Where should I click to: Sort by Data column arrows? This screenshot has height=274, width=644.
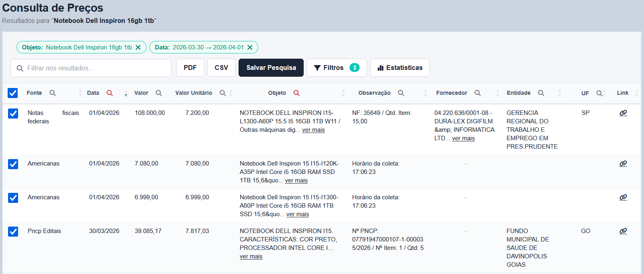126,93
